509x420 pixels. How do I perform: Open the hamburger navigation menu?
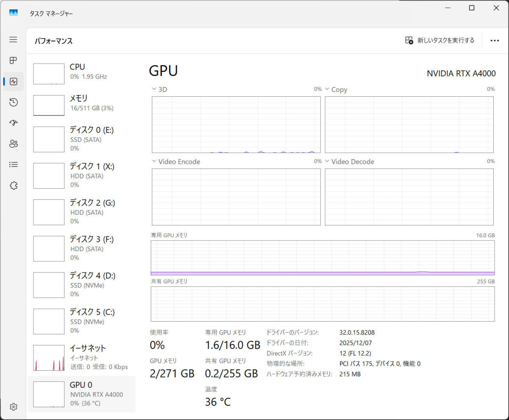[13, 39]
